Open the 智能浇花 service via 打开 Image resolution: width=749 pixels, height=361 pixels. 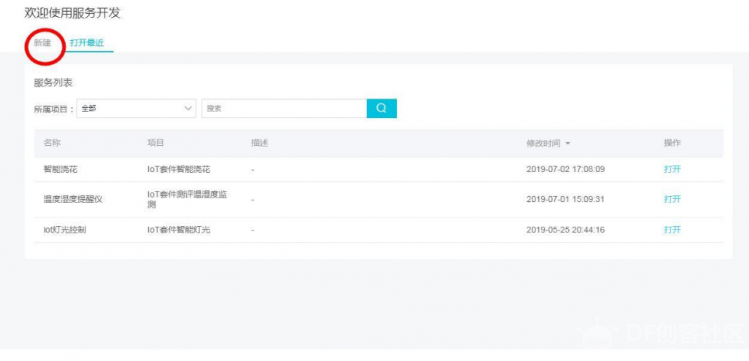pyautogui.click(x=672, y=169)
